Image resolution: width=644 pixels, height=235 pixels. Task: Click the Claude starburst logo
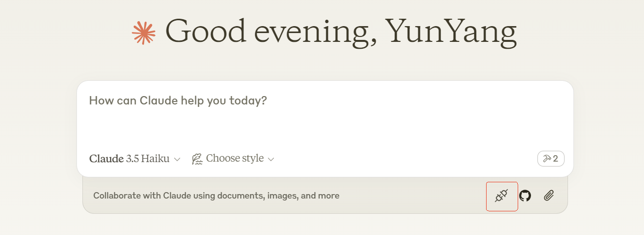[144, 33]
